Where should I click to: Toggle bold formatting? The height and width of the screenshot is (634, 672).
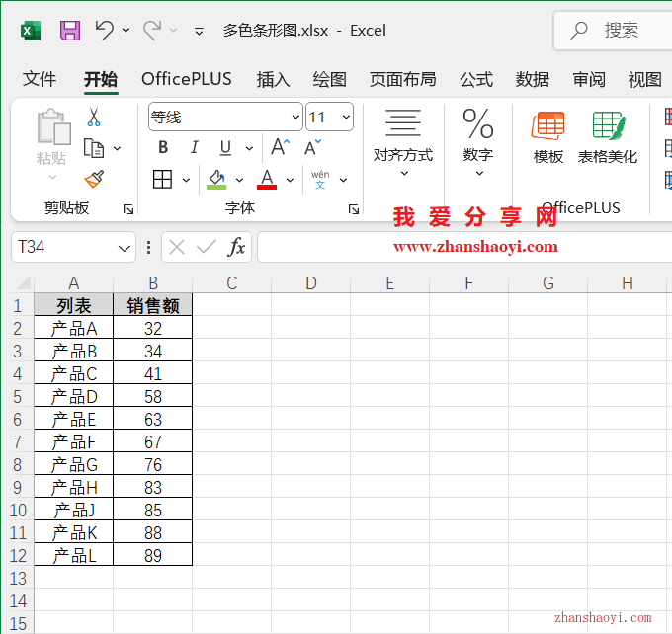(x=163, y=148)
